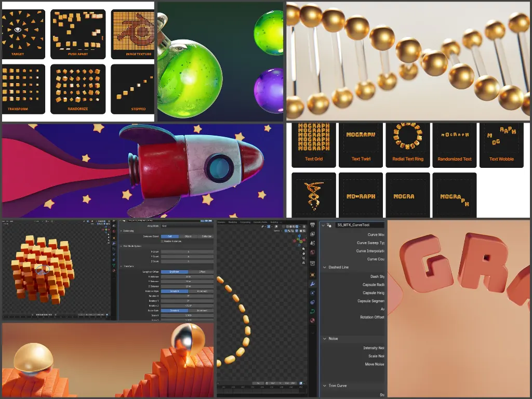This screenshot has width=532, height=399.
Task: Open green mesh data tab in cube array panel
Action: coord(114,265)
